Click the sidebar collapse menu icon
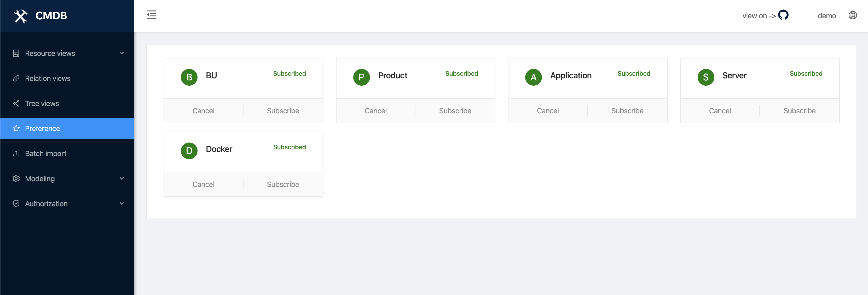Image resolution: width=868 pixels, height=295 pixels. (x=151, y=15)
